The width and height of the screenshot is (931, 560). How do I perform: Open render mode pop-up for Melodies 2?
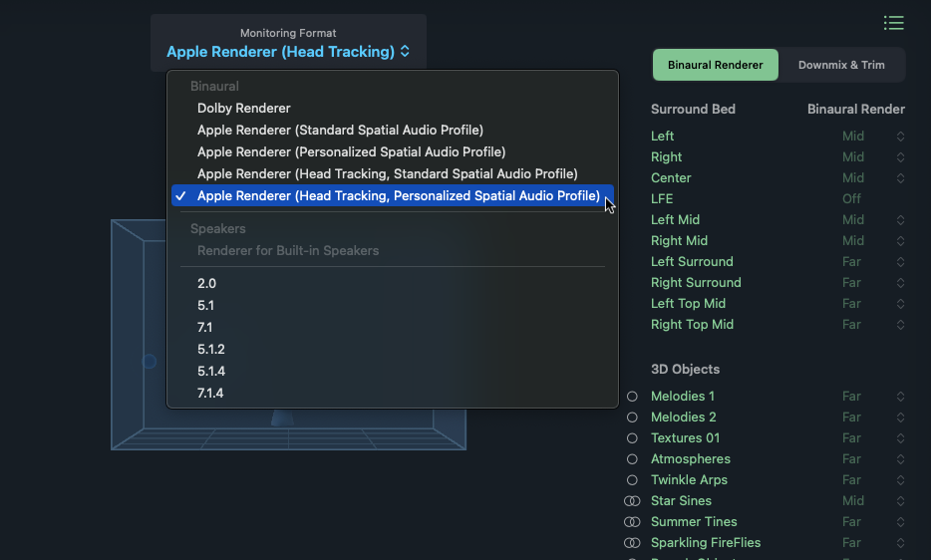click(900, 418)
